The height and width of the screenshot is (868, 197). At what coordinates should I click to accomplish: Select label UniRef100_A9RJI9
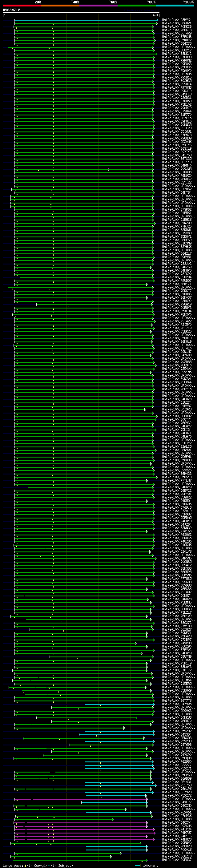176,91
